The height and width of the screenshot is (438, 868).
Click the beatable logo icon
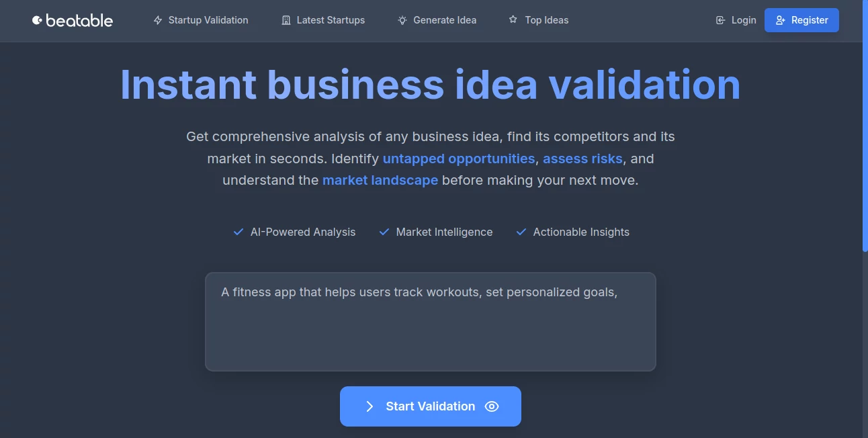(37, 20)
